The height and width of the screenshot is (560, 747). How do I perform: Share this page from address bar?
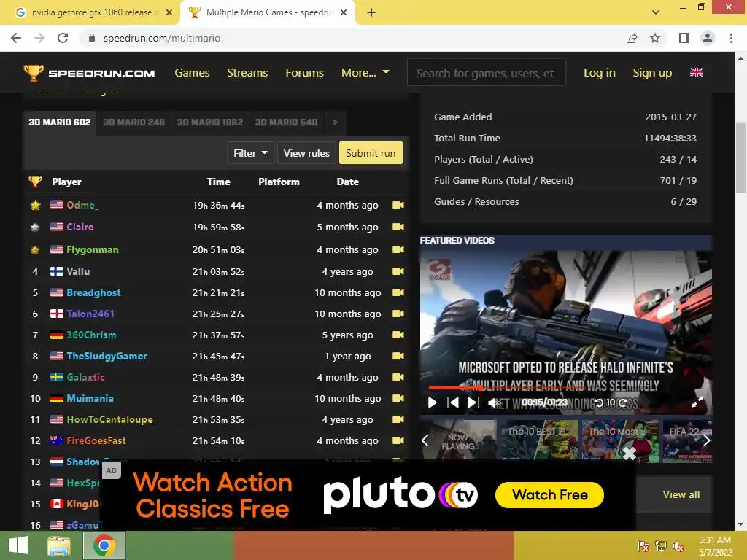[x=632, y=38]
